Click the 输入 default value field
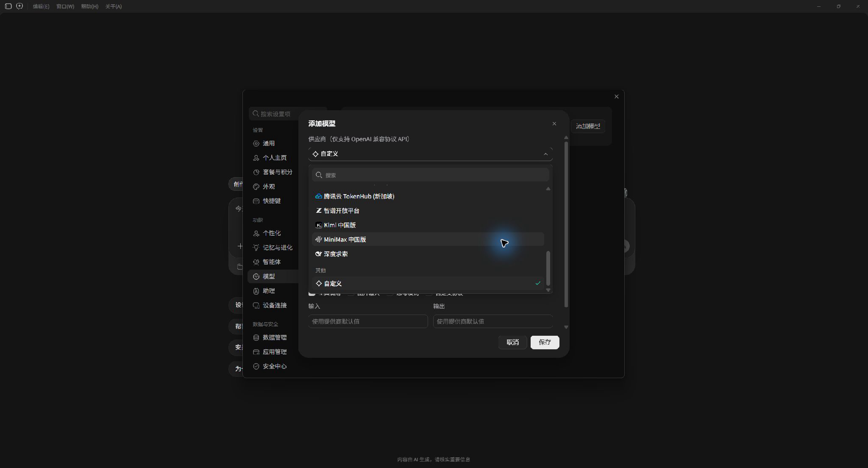 [368, 321]
